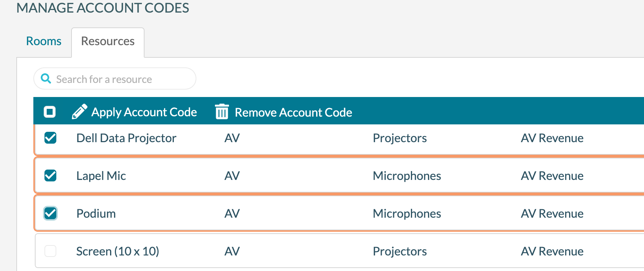Click the Manage Account Codes heading
This screenshot has width=644, height=271.
(103, 8)
